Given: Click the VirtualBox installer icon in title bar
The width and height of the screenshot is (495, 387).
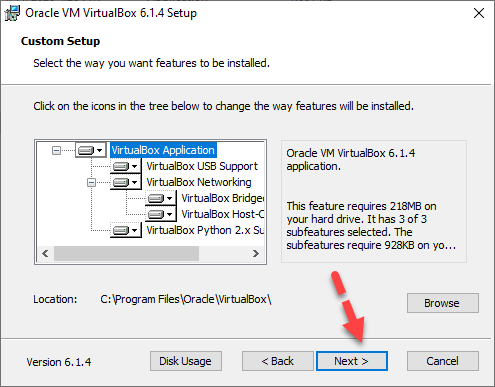Looking at the screenshot, I should (12, 13).
